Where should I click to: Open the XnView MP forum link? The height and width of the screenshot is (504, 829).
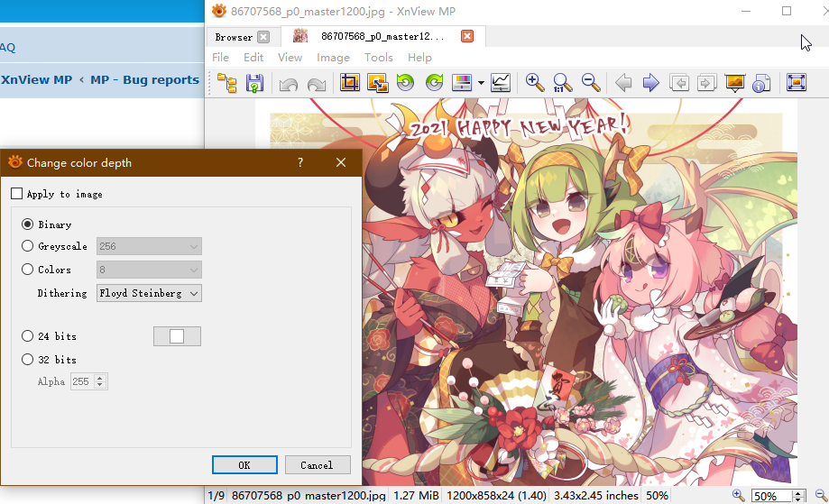pos(36,79)
